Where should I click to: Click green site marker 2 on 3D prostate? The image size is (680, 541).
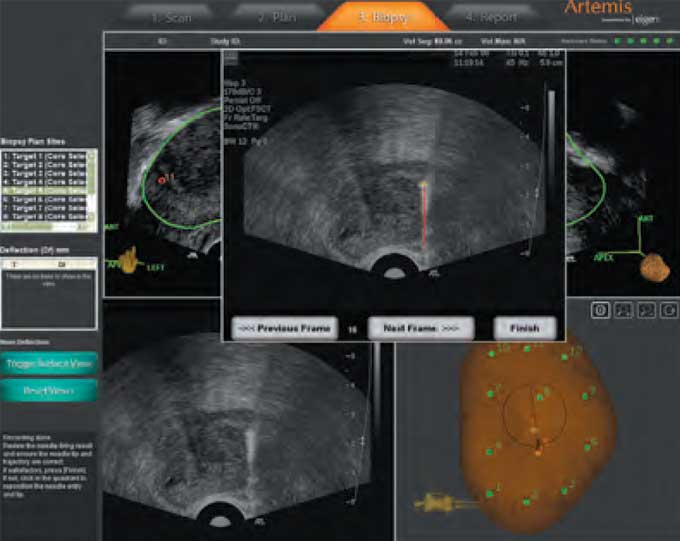(526, 502)
